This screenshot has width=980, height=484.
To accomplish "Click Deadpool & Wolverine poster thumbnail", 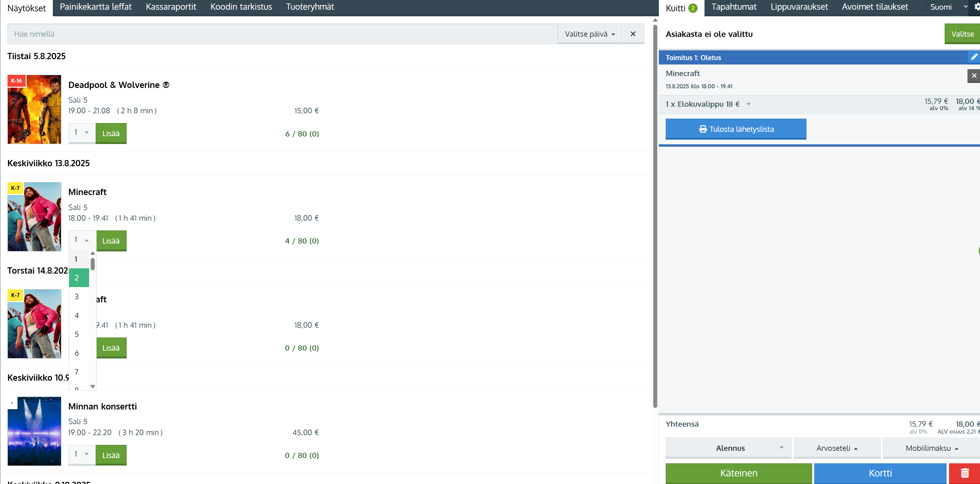I will pos(34,109).
